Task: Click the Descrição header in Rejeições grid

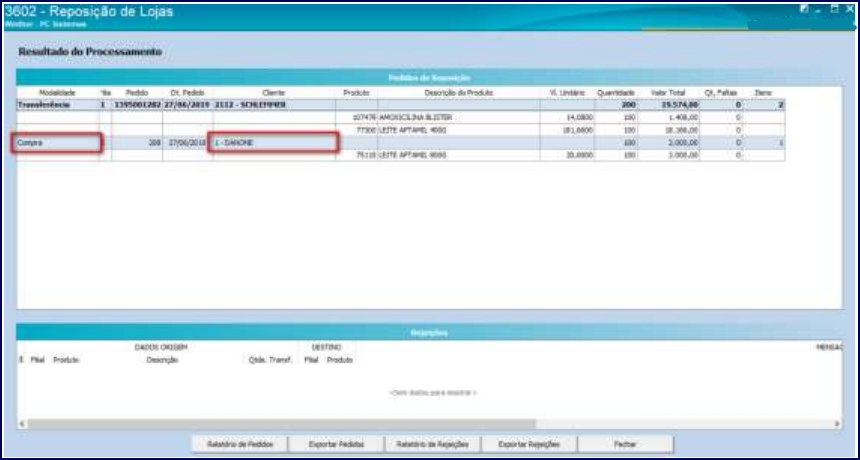Action: pos(162,360)
